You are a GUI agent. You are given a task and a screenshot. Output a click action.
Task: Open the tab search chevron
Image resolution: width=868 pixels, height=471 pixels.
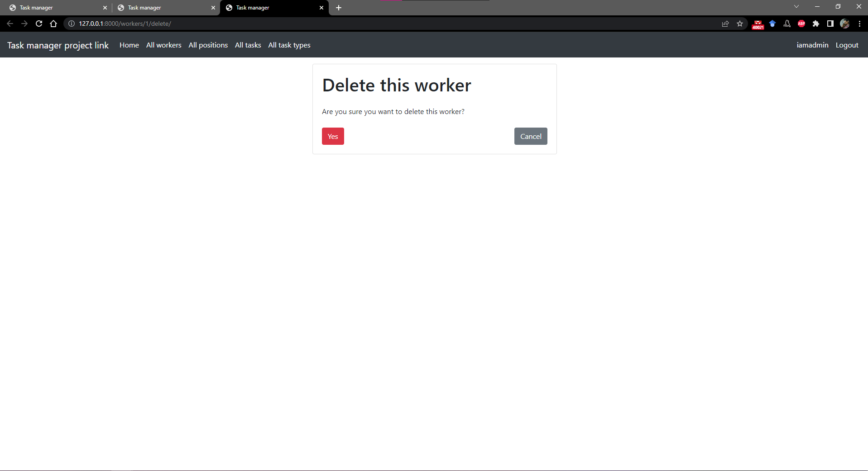[796, 6]
